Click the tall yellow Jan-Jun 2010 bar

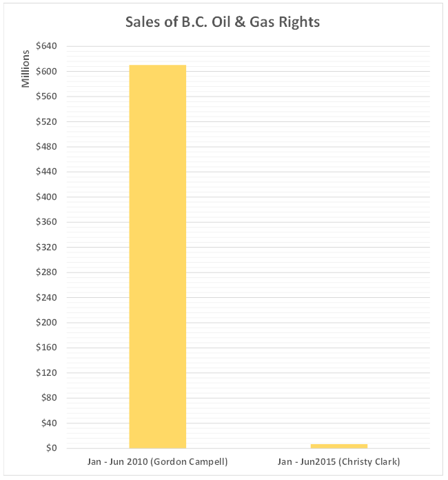coord(157,257)
